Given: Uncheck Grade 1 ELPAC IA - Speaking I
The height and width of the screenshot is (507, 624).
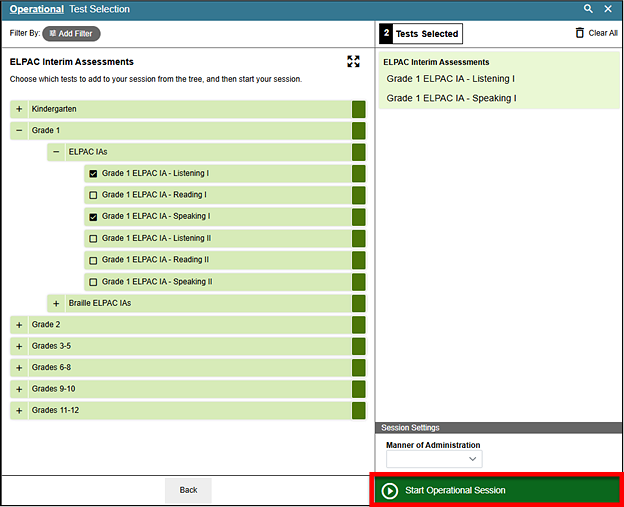Looking at the screenshot, I should coord(93,217).
